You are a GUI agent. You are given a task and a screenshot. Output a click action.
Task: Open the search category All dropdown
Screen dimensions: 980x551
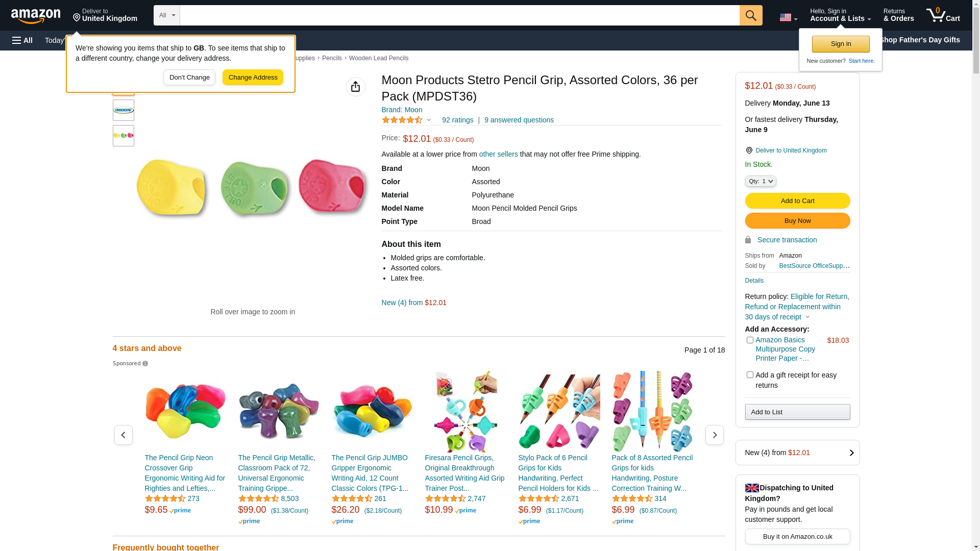[167, 15]
